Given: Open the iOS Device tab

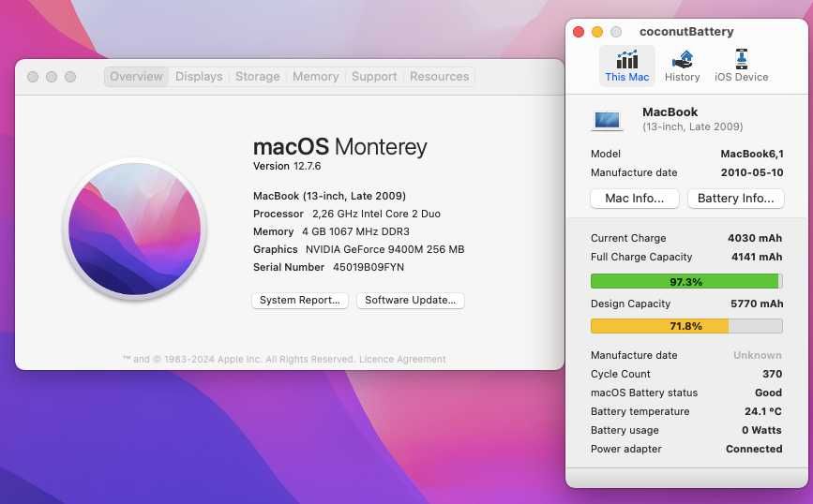Looking at the screenshot, I should point(742,66).
